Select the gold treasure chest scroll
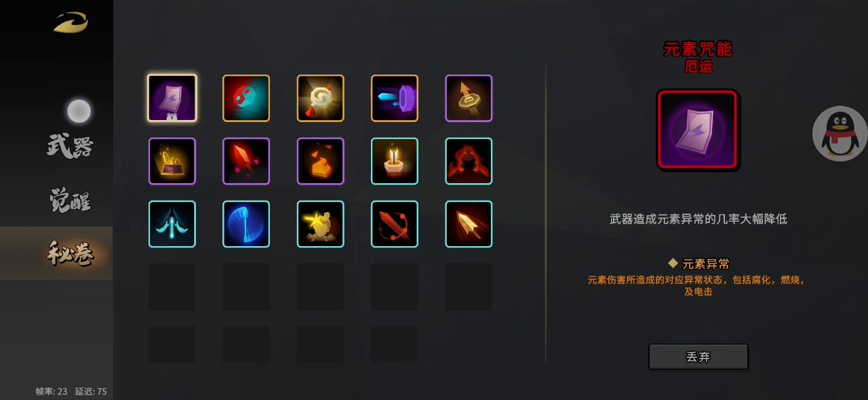Viewport: 868px width, 400px height. (172, 161)
